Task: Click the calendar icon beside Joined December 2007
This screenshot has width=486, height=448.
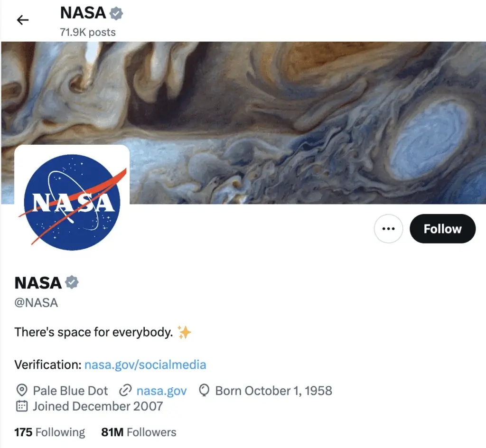Action: pyautogui.click(x=21, y=406)
